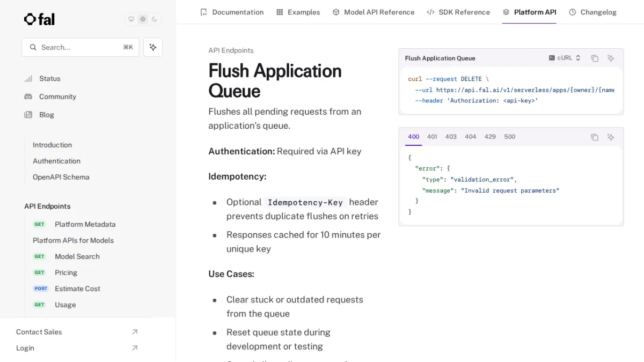The image size is (644, 362).
Task: Select the 500 response tab
Action: point(510,137)
